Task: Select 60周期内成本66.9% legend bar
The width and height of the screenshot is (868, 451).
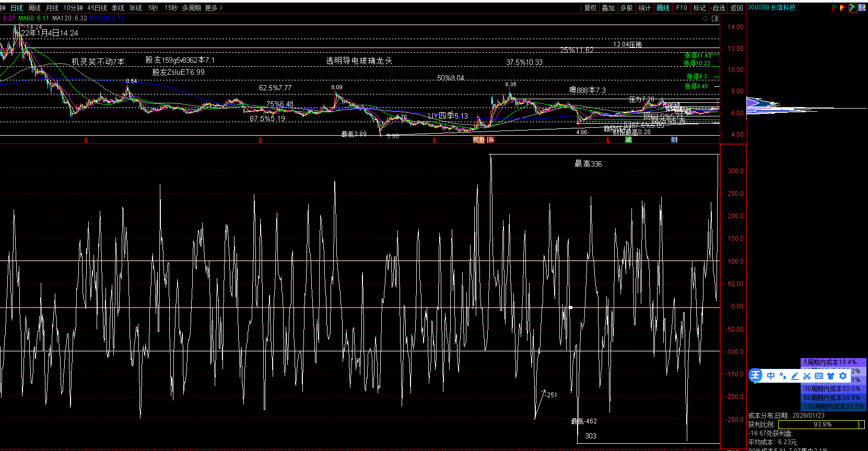Action: [833, 398]
